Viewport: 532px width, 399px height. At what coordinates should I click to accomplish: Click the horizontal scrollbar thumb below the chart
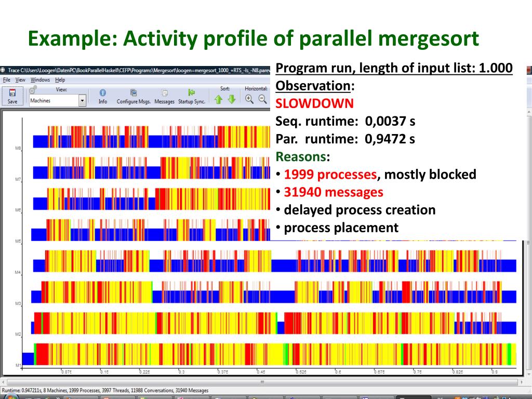[x=262, y=382]
